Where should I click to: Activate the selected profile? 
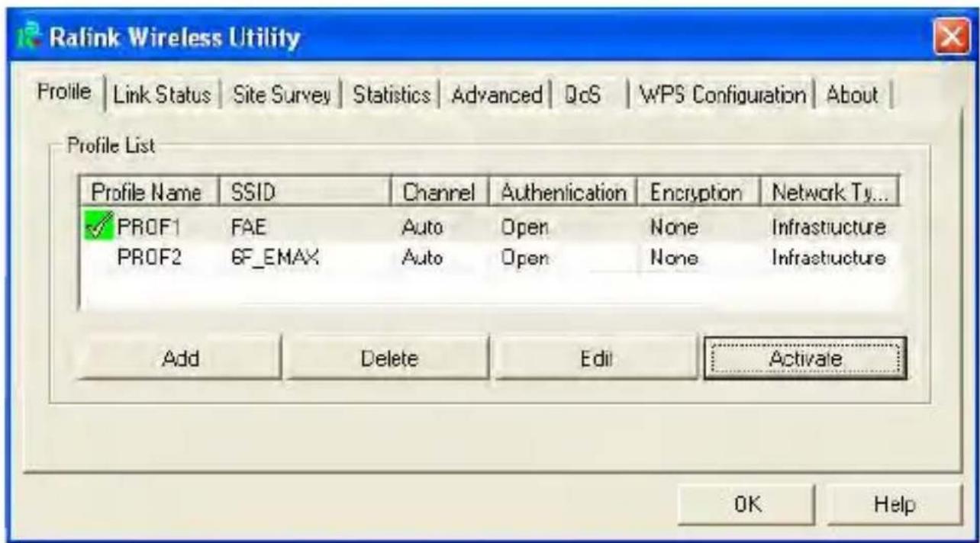(804, 357)
